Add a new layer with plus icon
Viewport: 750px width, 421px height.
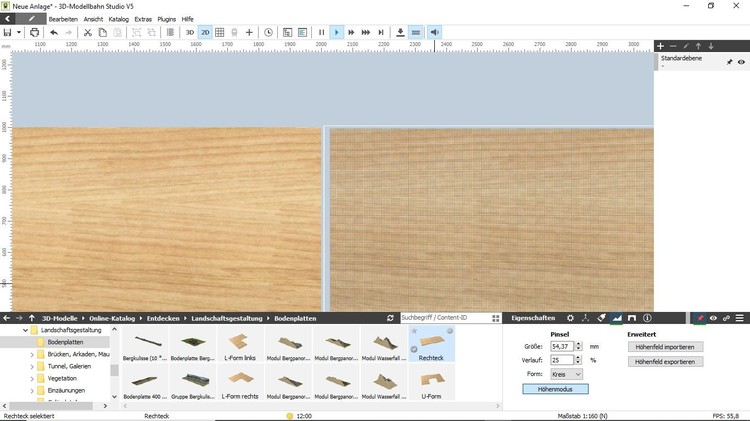(x=660, y=46)
